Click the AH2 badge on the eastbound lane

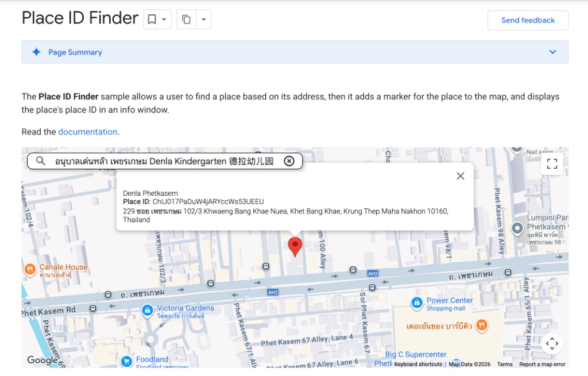click(373, 274)
